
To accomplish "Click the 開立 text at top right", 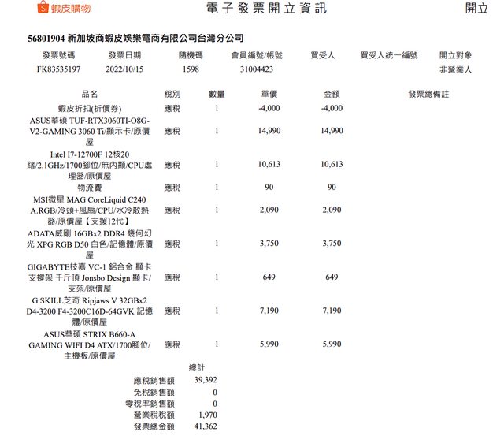I will [476, 9].
